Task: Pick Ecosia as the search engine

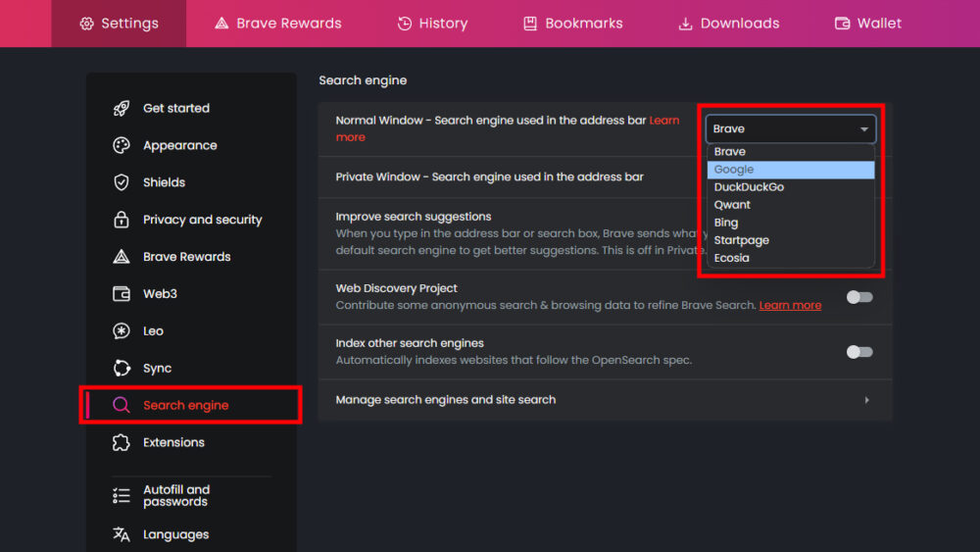Action: (x=731, y=258)
